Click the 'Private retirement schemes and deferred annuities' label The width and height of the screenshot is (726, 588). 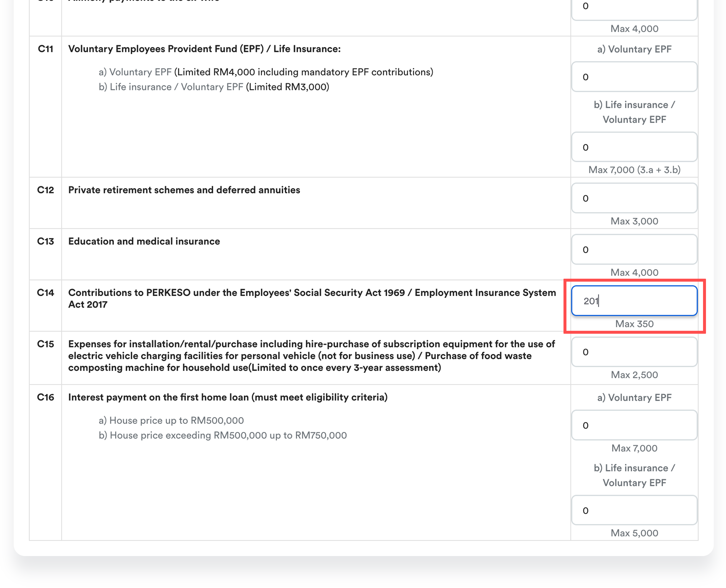(184, 190)
